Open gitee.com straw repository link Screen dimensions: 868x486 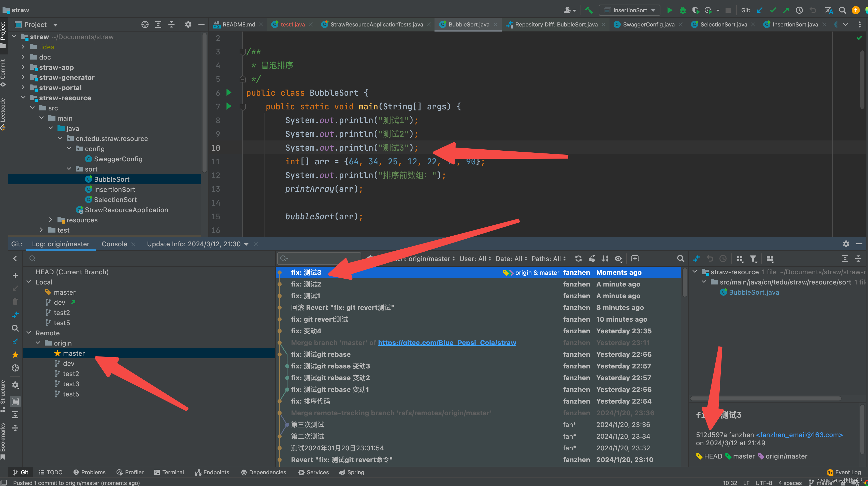(x=447, y=342)
